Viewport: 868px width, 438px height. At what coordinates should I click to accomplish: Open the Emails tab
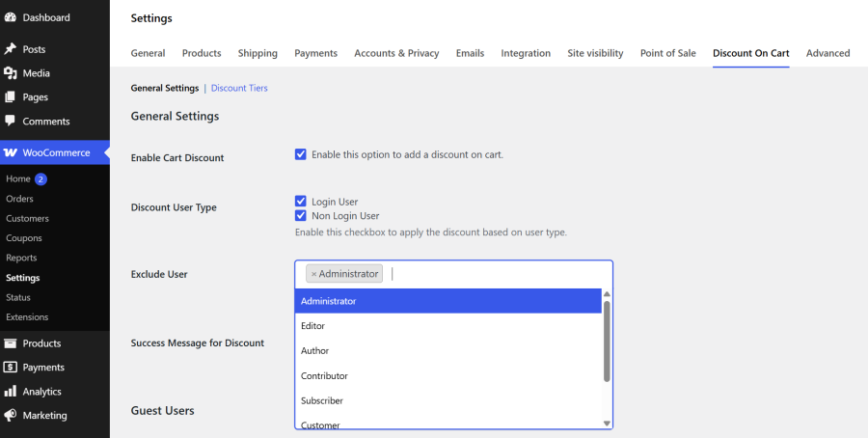[x=470, y=53]
